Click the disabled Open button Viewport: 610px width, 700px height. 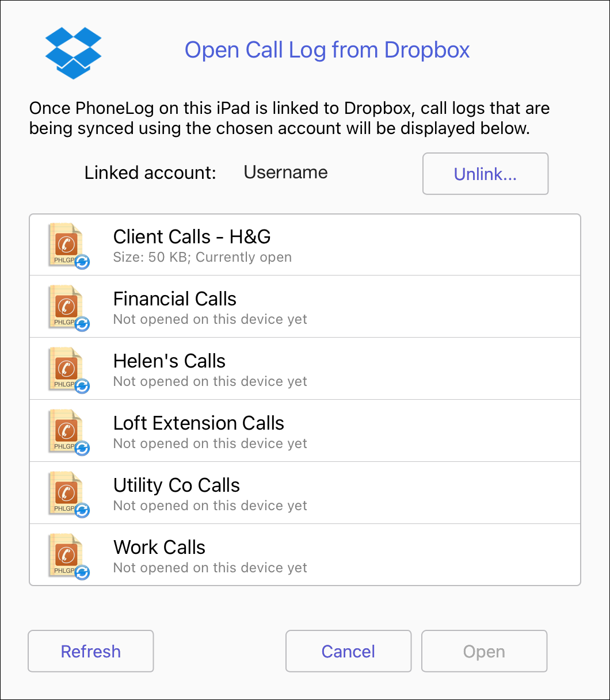[x=484, y=651]
